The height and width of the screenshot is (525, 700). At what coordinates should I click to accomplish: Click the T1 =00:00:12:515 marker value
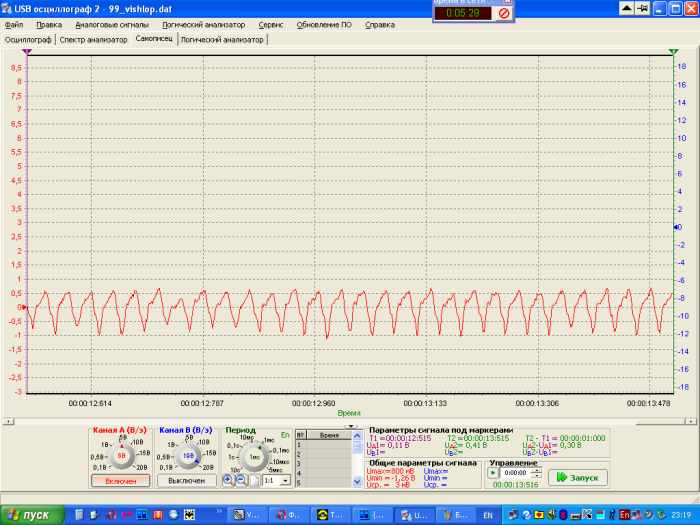400,438
